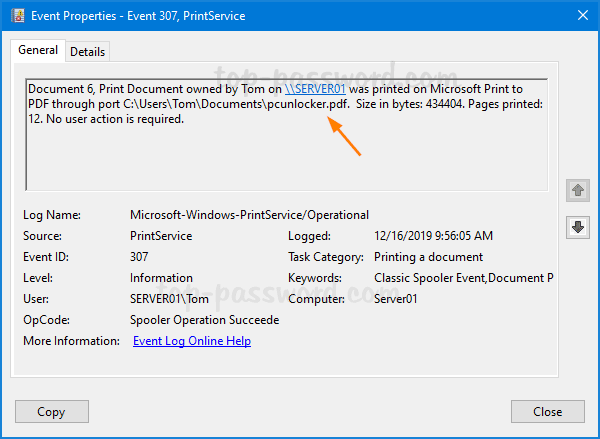Switch to the Details tab
The image size is (600, 439).
pos(88,51)
